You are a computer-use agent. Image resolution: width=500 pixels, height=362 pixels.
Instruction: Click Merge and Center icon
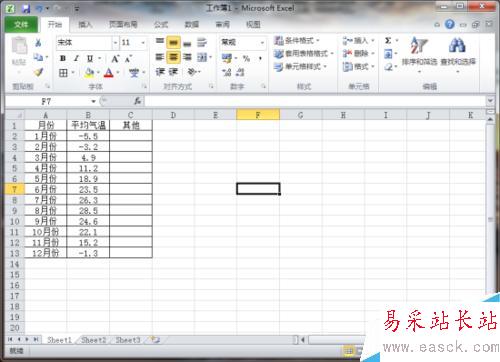pyautogui.click(x=202, y=57)
